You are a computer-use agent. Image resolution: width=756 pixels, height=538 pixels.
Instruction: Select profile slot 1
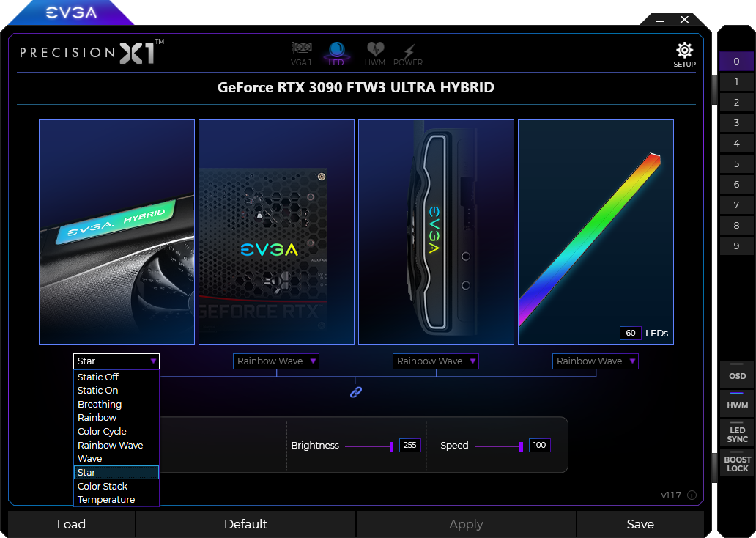pyautogui.click(x=736, y=81)
